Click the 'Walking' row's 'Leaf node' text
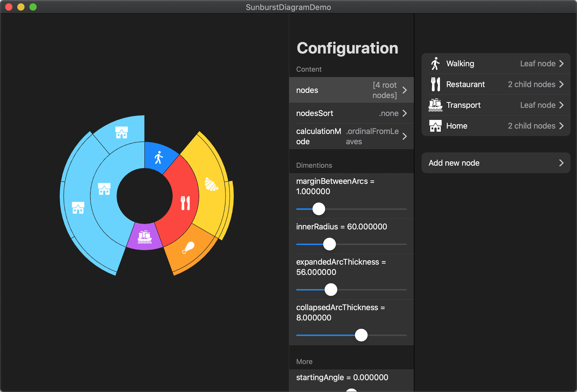 pos(538,64)
